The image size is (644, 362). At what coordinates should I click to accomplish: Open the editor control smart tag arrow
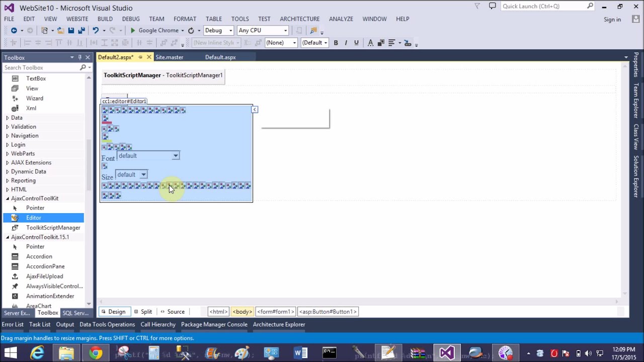coord(255,109)
